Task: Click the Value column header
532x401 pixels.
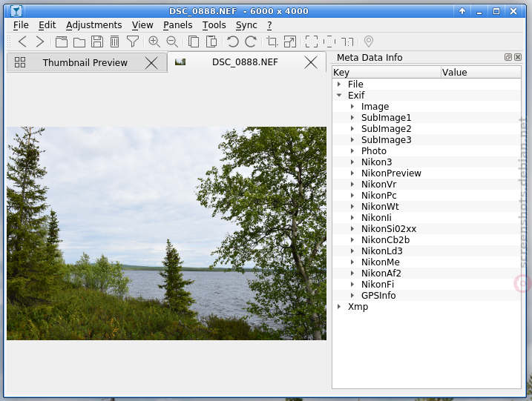Action: 481,72
